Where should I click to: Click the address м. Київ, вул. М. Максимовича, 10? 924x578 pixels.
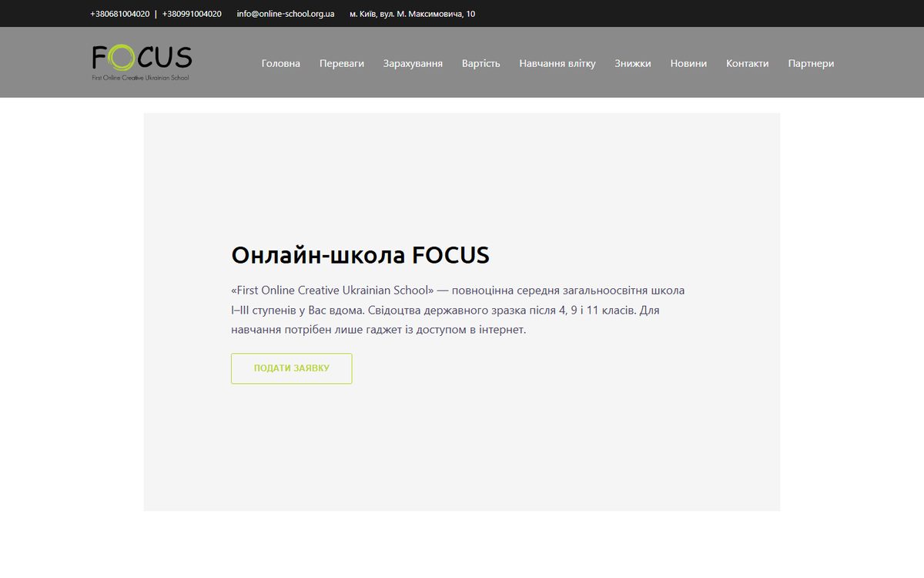point(412,14)
